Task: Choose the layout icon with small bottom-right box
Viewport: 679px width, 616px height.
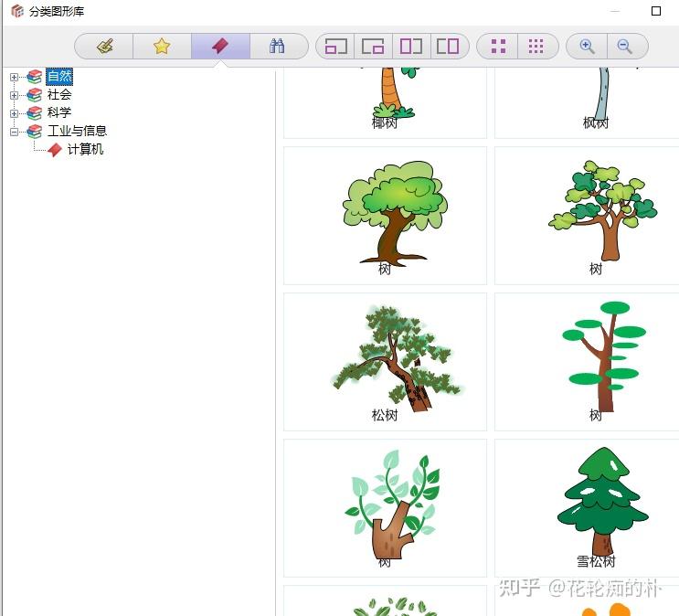Action: (x=373, y=46)
